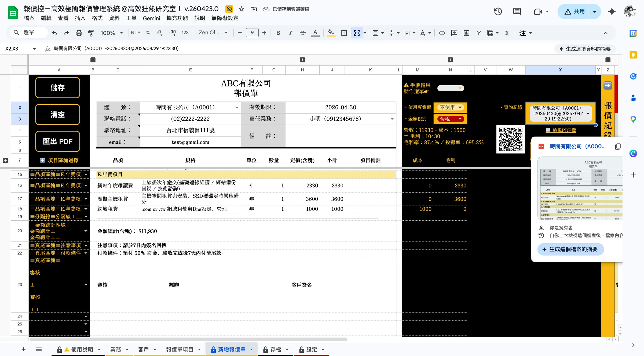
Task: Open the font Zen Ol... dropdown
Action: 213,33
